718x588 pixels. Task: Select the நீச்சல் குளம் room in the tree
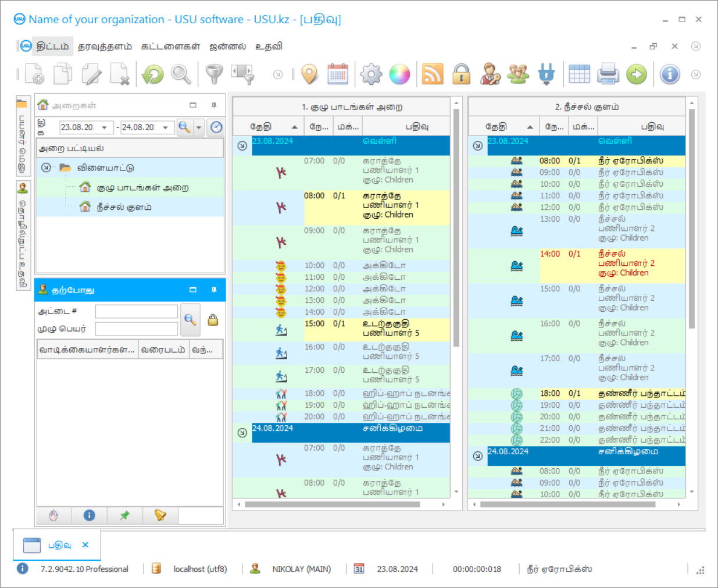tap(124, 207)
